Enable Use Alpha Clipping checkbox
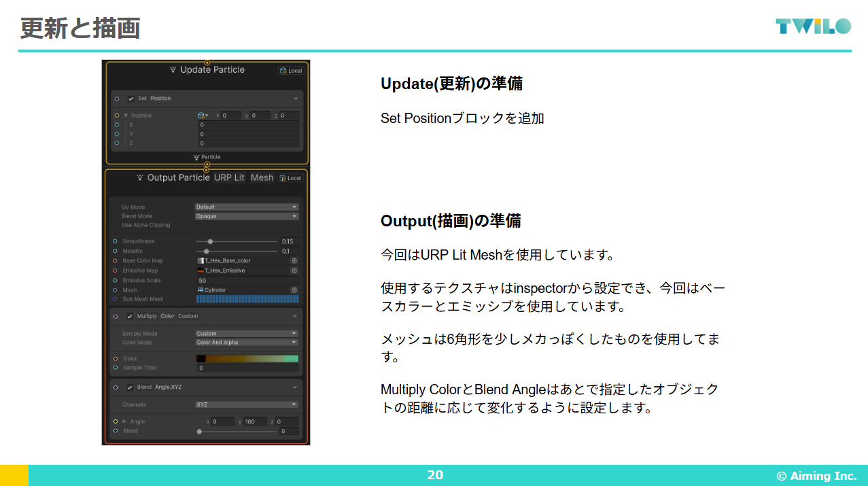This screenshot has width=868, height=486. (198, 225)
